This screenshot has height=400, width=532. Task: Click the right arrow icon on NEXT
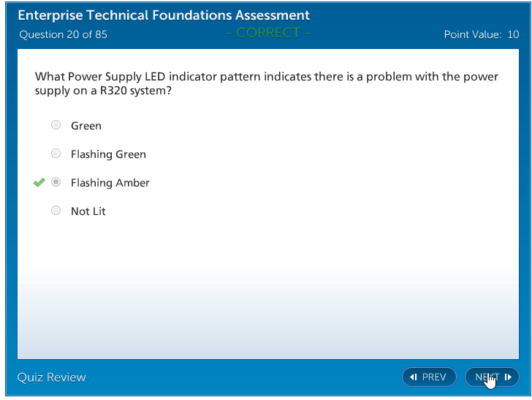(x=508, y=377)
